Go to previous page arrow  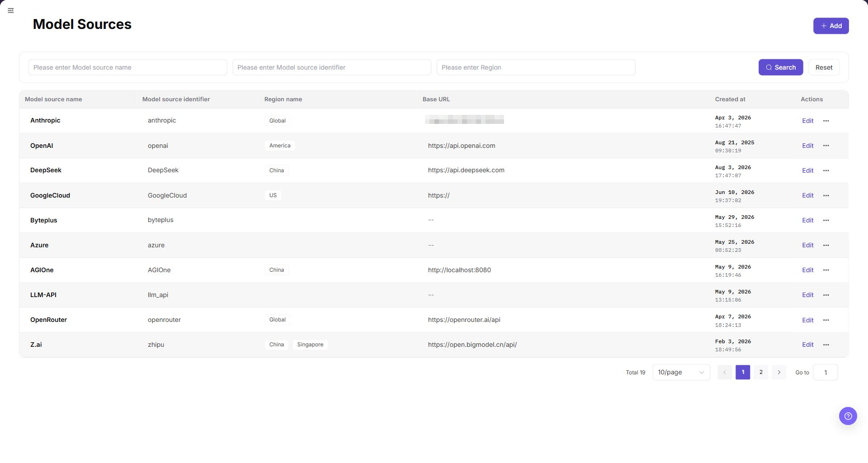(725, 372)
